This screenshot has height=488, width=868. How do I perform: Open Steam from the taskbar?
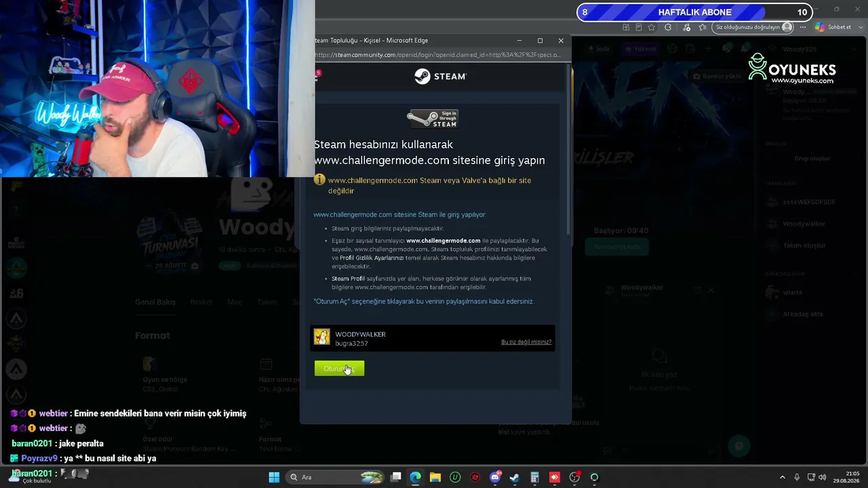(x=515, y=477)
